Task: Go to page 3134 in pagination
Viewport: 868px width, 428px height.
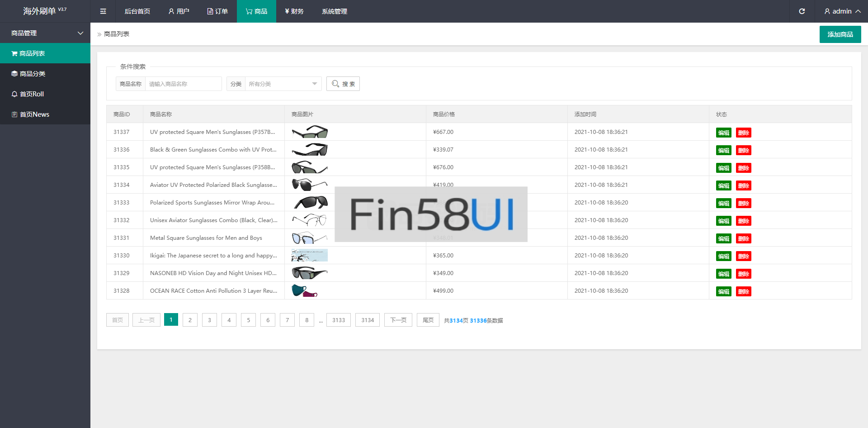Action: (368, 320)
